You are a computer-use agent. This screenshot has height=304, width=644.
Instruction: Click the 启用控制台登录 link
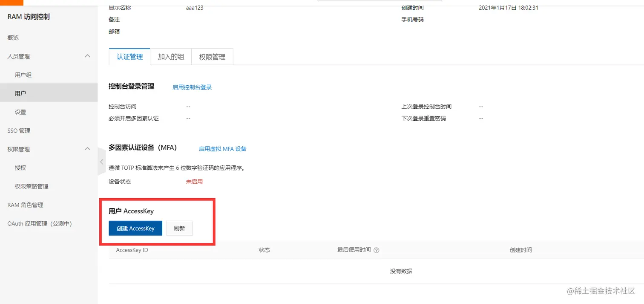pos(192,87)
